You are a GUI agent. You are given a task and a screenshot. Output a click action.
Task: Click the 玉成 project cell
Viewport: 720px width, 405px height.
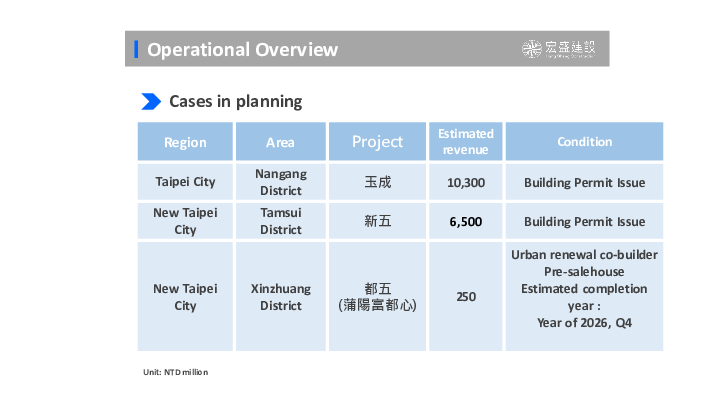(x=377, y=182)
